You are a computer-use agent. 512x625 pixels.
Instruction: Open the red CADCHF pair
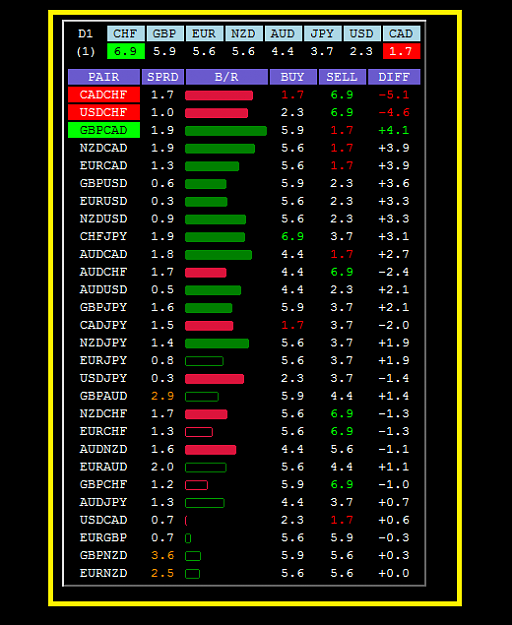104,95
